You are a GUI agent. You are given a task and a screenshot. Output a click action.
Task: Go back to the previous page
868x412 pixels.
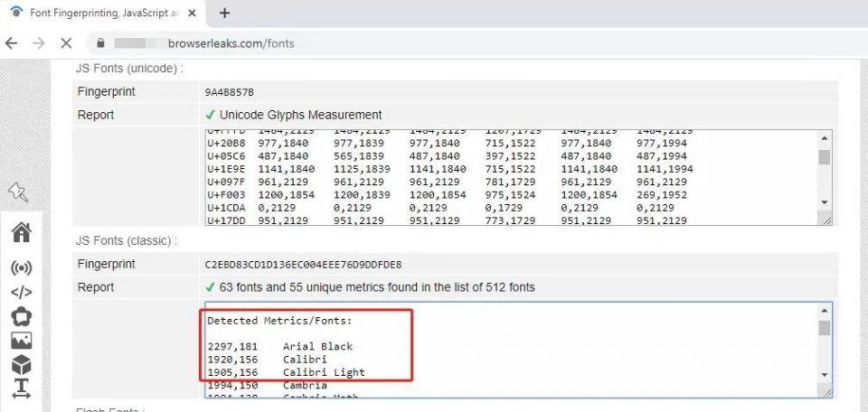click(11, 43)
